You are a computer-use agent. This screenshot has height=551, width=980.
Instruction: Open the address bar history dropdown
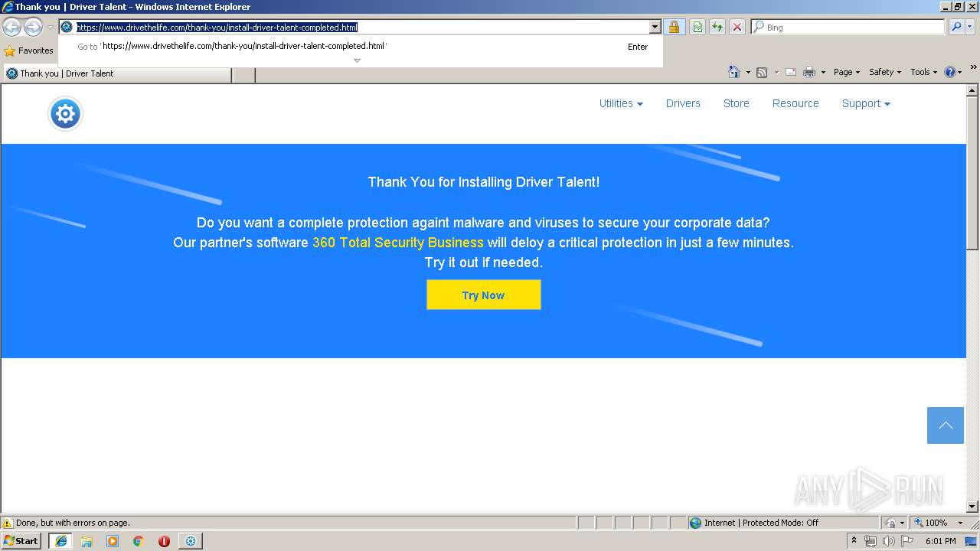pos(655,28)
